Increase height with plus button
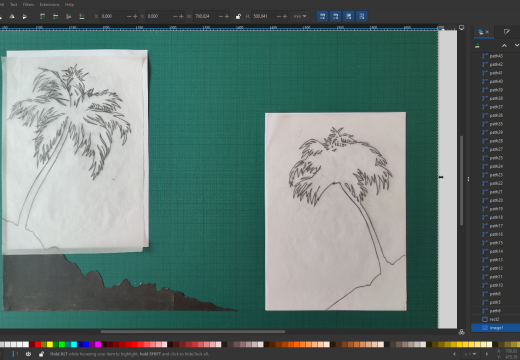The height and width of the screenshot is (360, 520). 285,16
